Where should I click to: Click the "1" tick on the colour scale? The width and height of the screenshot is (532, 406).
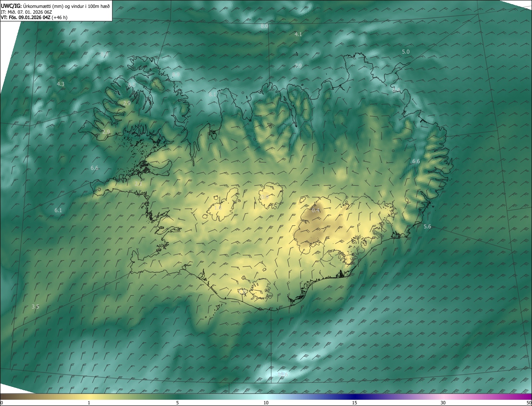point(89,403)
